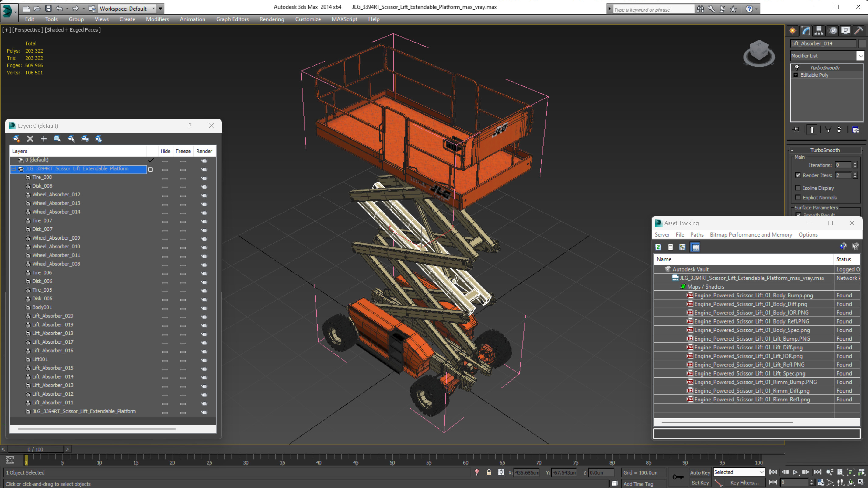Click Highlight Selected Objects' Layers icon
The height and width of the screenshot is (488, 868).
71,139
